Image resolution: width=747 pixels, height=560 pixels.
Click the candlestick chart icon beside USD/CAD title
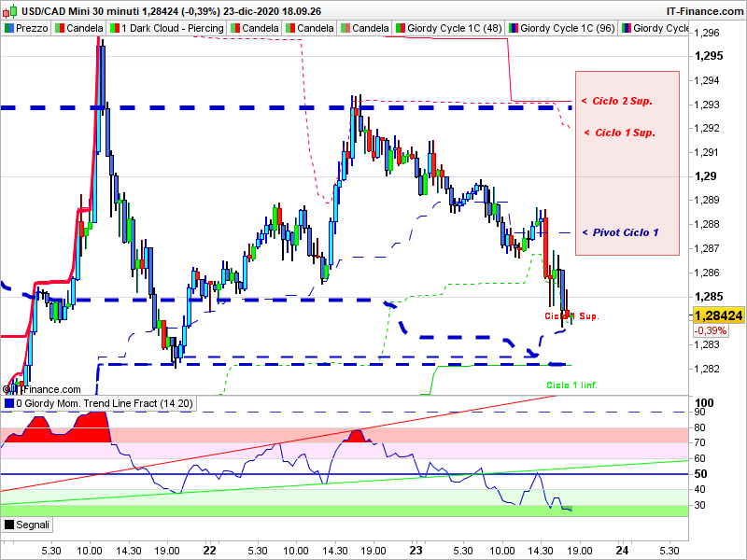click(x=10, y=10)
